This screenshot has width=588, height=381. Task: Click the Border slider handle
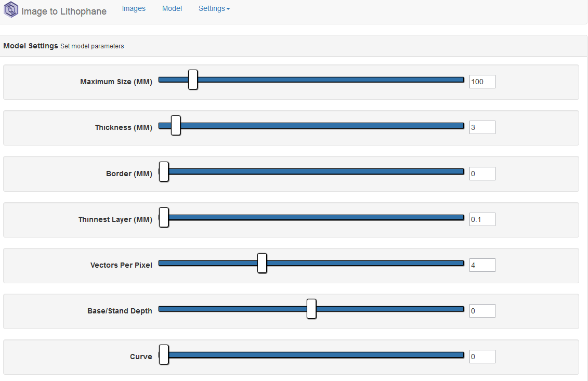164,172
